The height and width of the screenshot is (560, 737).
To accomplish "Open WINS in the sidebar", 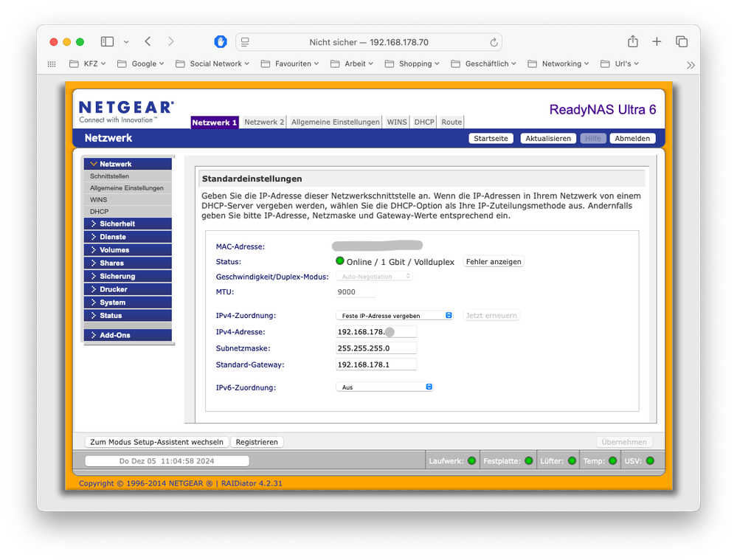I will click(128, 199).
